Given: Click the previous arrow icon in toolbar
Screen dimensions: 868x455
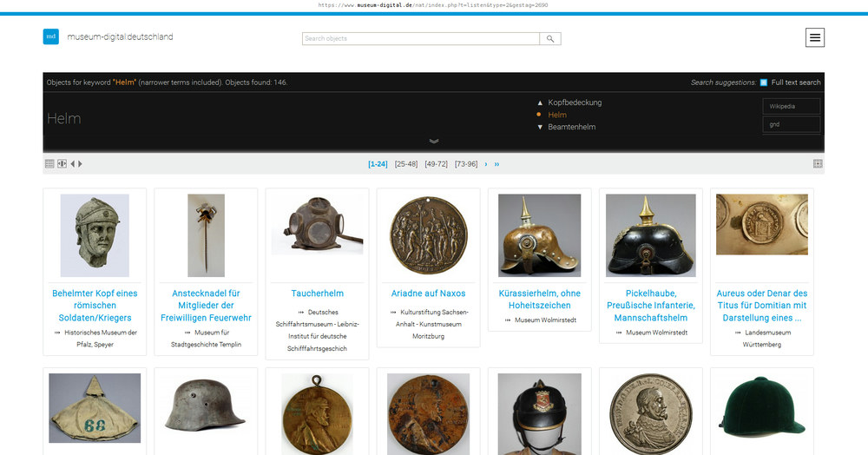Looking at the screenshot, I should (72, 163).
